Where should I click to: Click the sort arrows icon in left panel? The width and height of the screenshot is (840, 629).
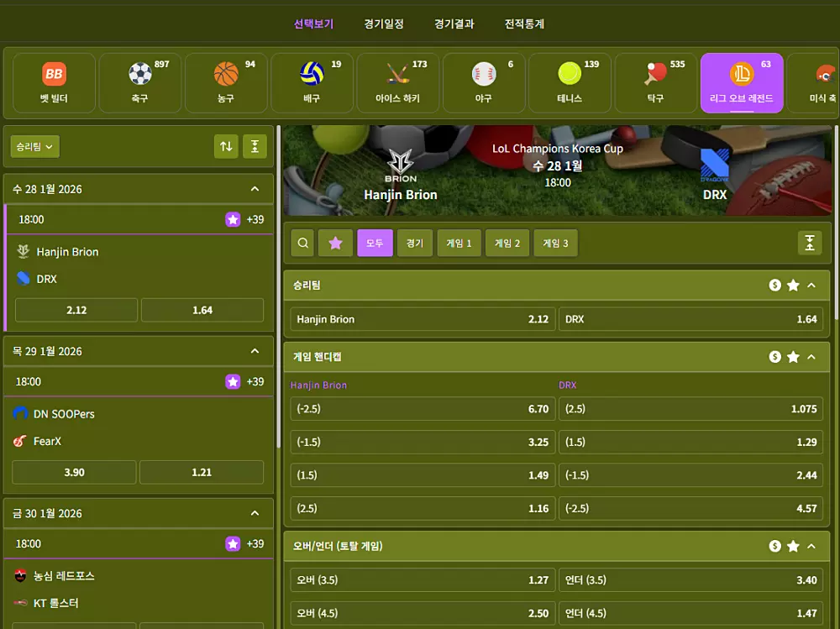(x=226, y=146)
